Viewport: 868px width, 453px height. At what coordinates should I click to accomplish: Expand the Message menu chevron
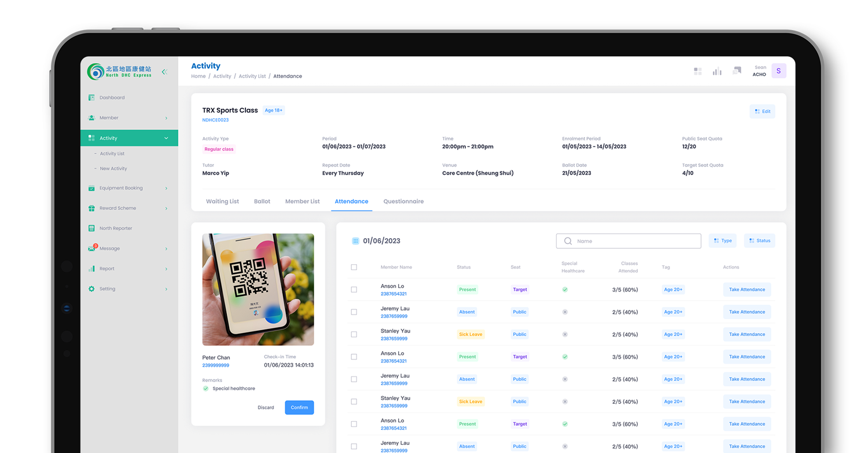click(x=166, y=249)
